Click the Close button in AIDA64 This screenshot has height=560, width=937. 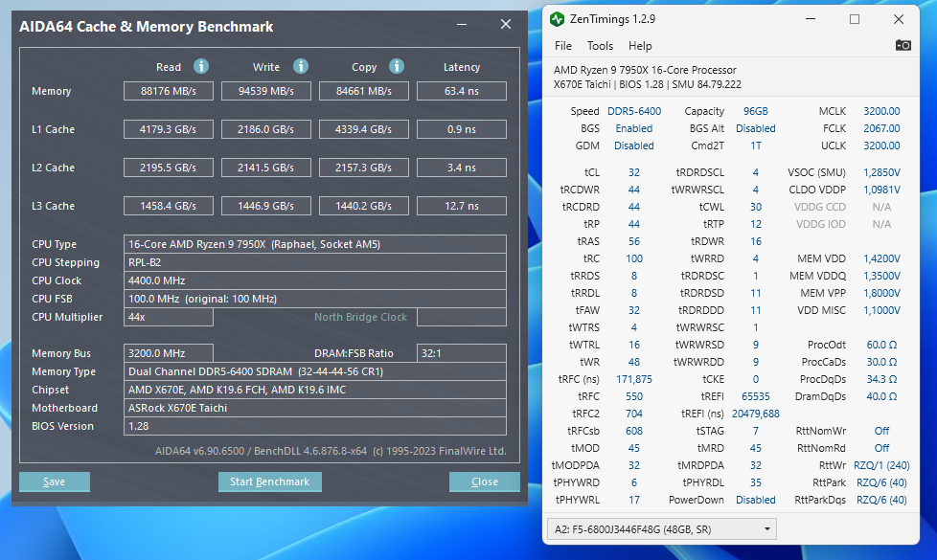coord(485,482)
